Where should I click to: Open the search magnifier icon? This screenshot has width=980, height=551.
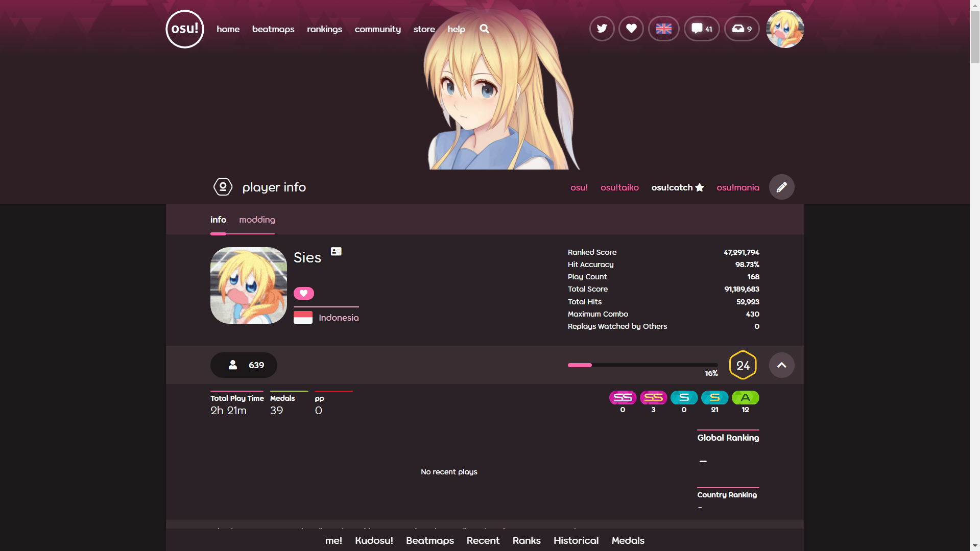[485, 29]
